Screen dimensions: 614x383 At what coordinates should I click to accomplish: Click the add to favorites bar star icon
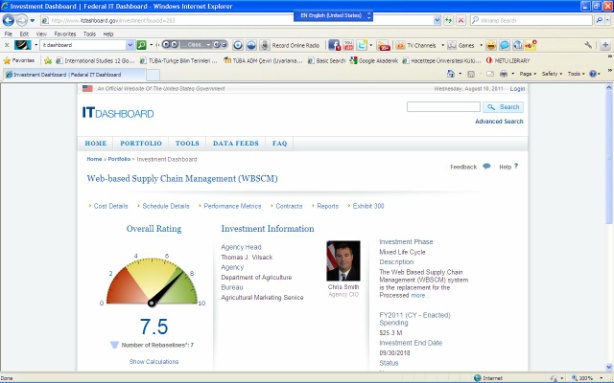point(48,60)
